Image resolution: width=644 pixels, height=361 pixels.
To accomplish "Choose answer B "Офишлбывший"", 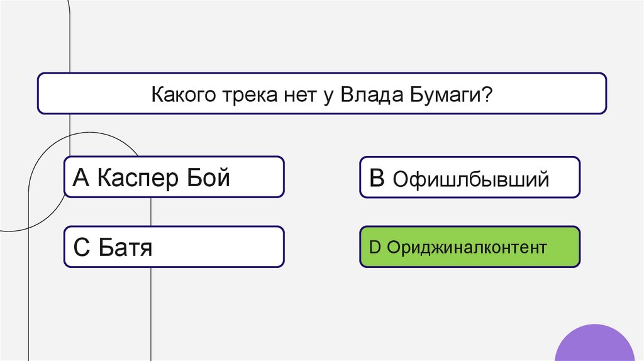I will [x=469, y=178].
